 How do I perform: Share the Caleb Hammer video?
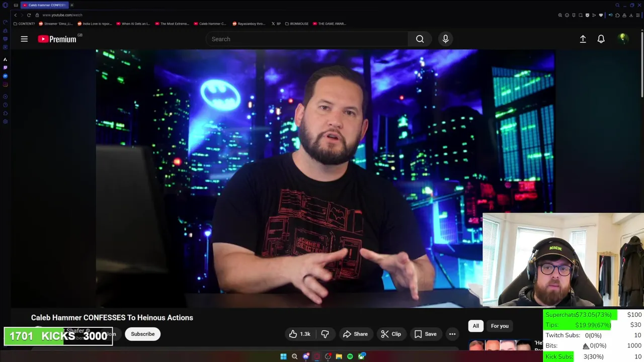click(355, 334)
